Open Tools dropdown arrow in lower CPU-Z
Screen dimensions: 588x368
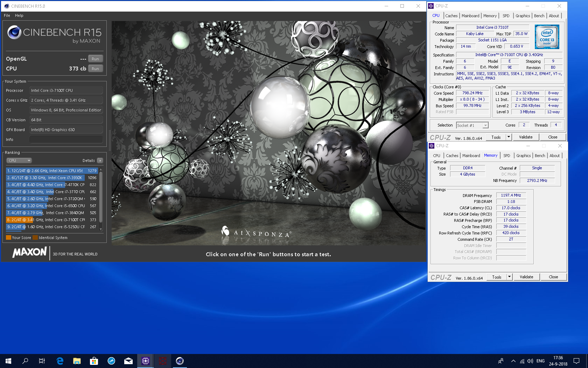click(x=509, y=277)
